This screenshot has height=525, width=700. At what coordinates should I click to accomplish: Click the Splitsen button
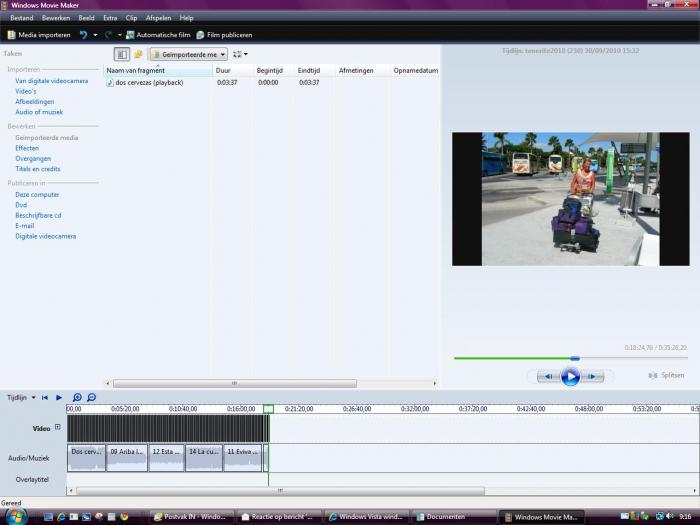(666, 375)
